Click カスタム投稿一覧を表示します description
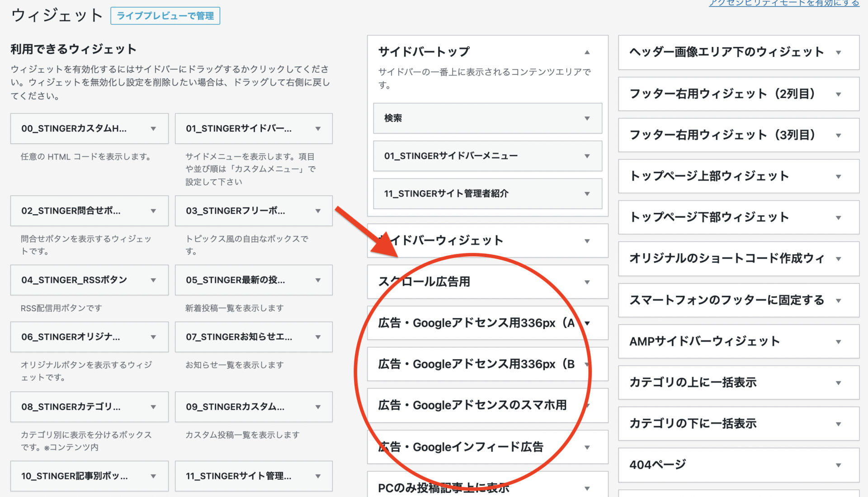Viewport: 868px width, 497px height. click(x=243, y=435)
